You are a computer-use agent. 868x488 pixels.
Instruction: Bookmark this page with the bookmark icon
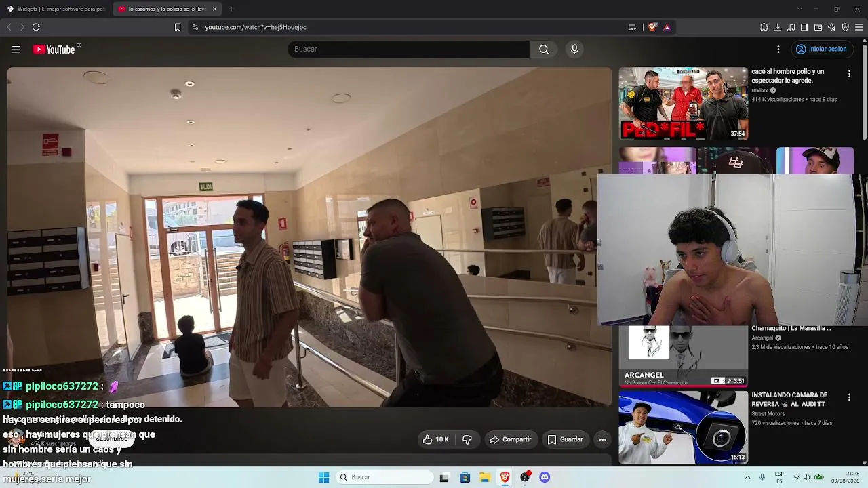178,27
